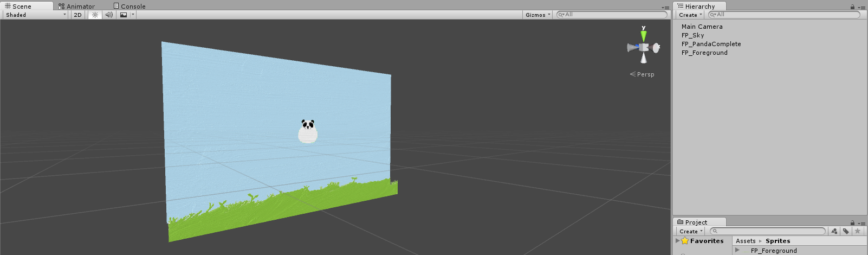Viewport: 868px width, 255px height.
Task: Click the Project panel search field
Action: 769,231
